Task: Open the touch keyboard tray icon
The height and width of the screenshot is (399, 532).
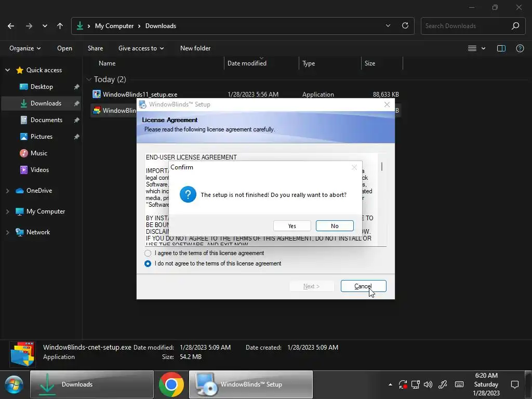Action: click(x=459, y=384)
